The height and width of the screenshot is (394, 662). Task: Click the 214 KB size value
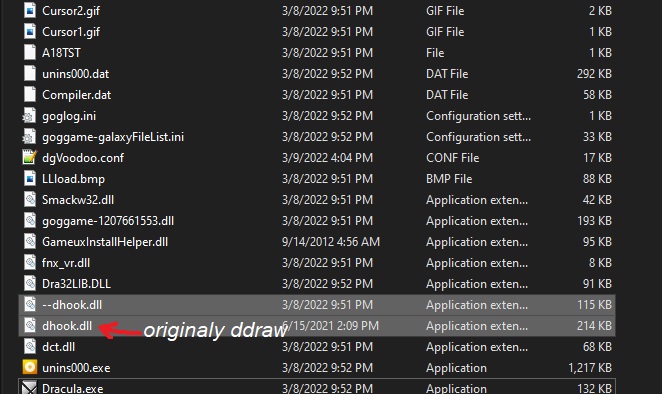pos(594,326)
